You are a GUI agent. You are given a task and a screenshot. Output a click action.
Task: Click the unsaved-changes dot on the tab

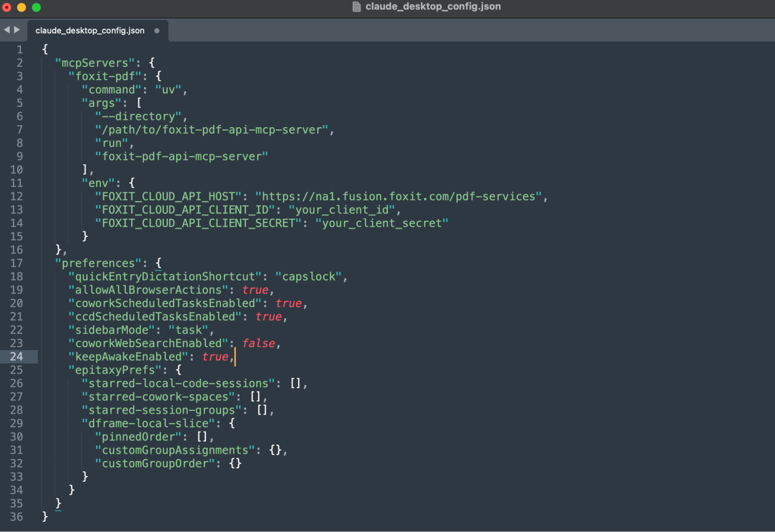(157, 31)
